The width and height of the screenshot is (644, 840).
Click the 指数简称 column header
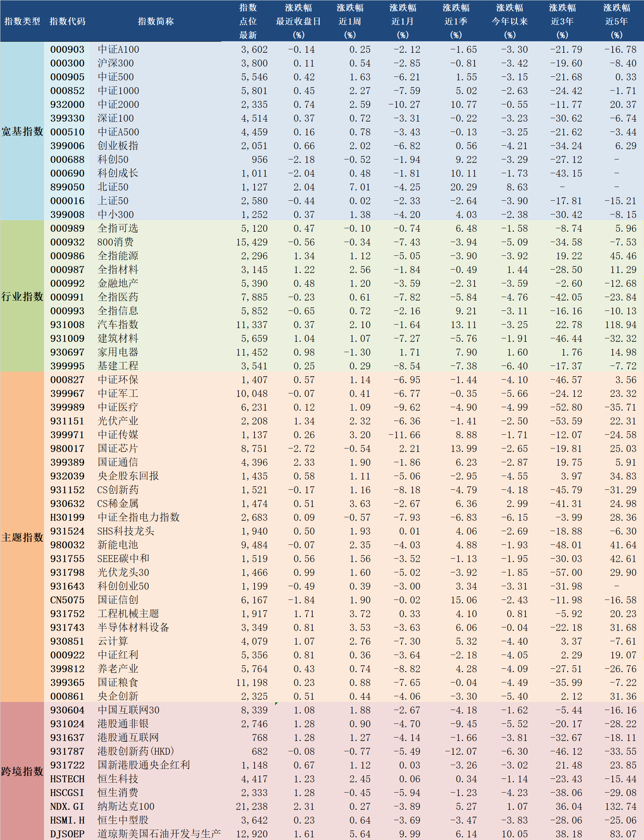[x=156, y=21]
